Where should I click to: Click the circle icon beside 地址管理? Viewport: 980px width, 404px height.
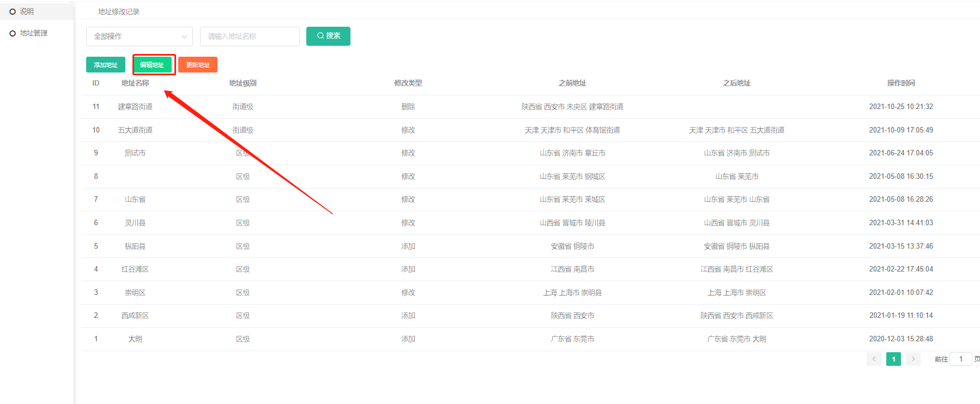[13, 33]
